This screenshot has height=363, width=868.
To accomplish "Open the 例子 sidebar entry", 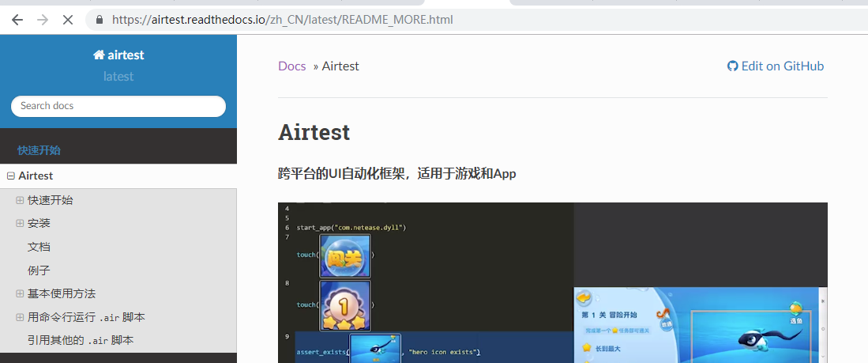I will [39, 270].
